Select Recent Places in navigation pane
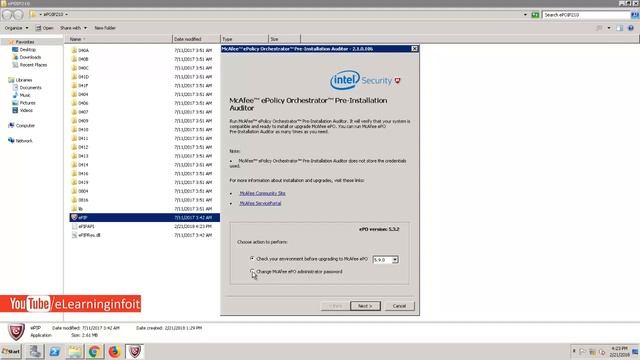 click(33, 64)
